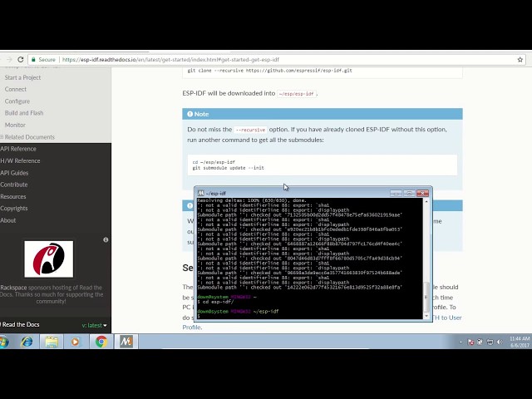Reload the page with the refresh icon

[x=20, y=59]
